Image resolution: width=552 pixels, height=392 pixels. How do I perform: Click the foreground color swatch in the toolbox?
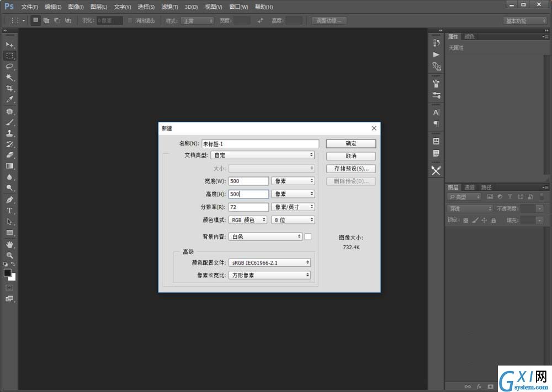point(7,272)
